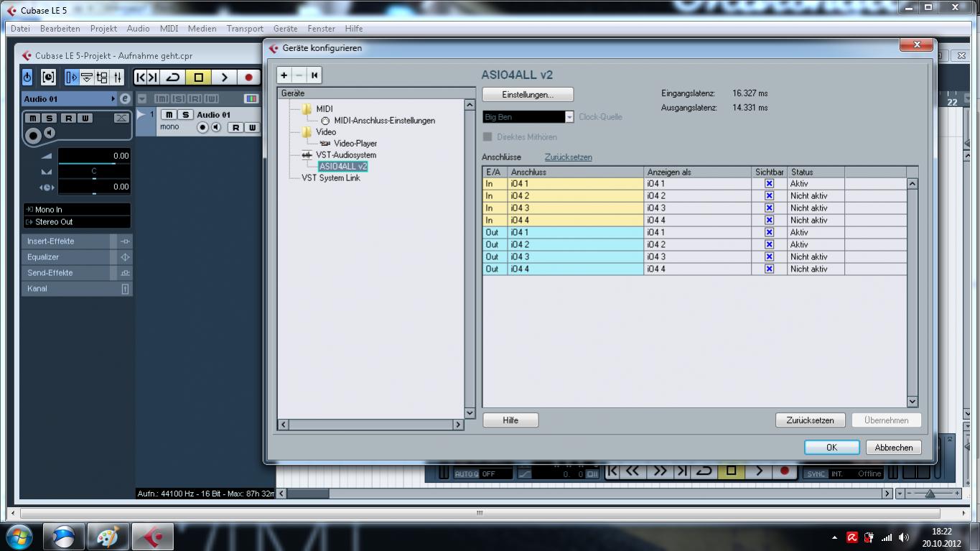The width and height of the screenshot is (980, 551).
Task: Open the Big Ben clock source dropdown
Action: pos(569,117)
